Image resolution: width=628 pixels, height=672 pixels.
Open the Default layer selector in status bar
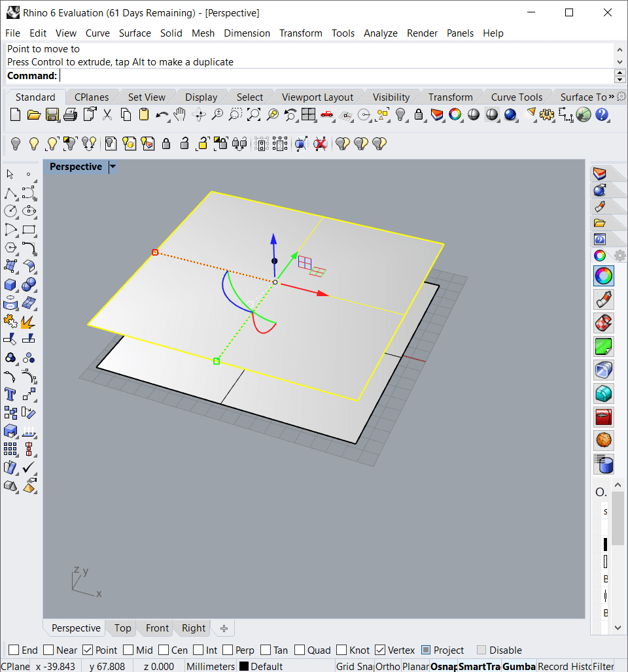click(x=266, y=666)
